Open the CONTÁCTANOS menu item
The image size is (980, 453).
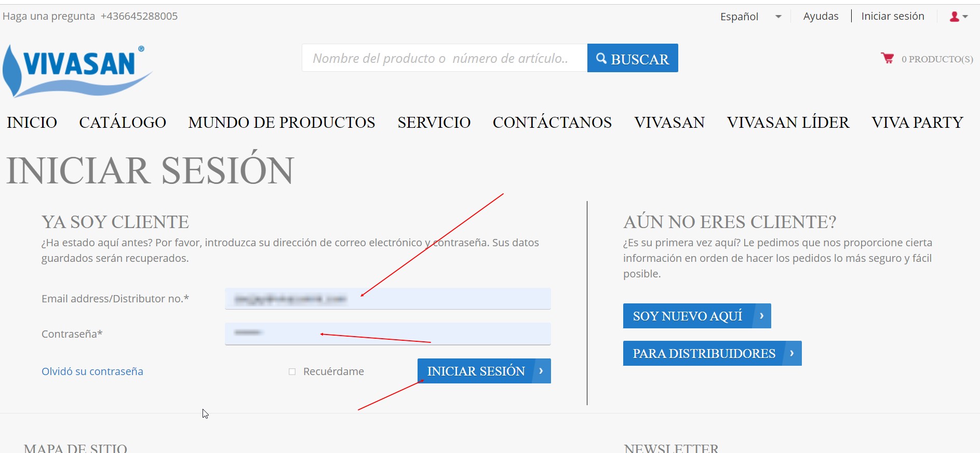point(552,122)
